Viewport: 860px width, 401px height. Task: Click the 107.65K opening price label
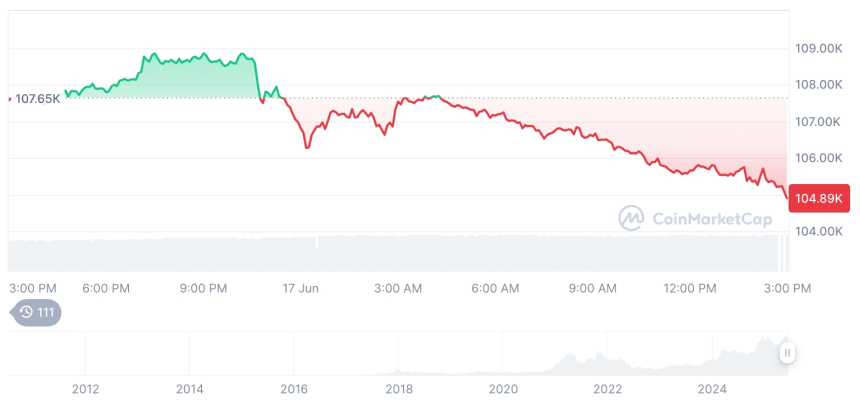[x=37, y=98]
